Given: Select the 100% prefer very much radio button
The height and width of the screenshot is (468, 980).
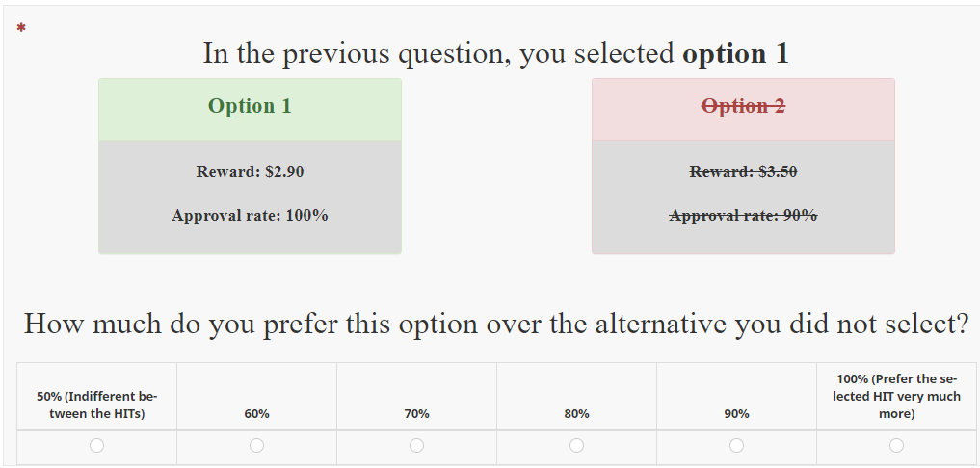Looking at the screenshot, I should click(x=896, y=445).
